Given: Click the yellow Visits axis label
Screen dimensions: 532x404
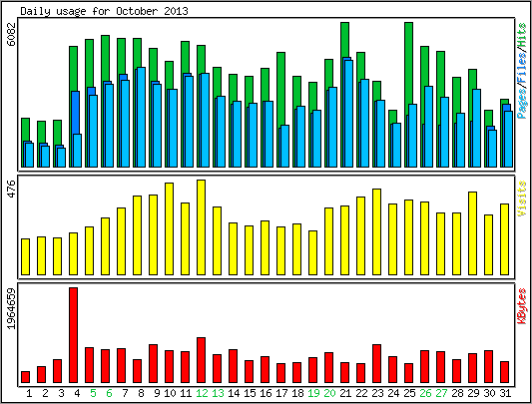Looking at the screenshot, I should coord(522,199).
